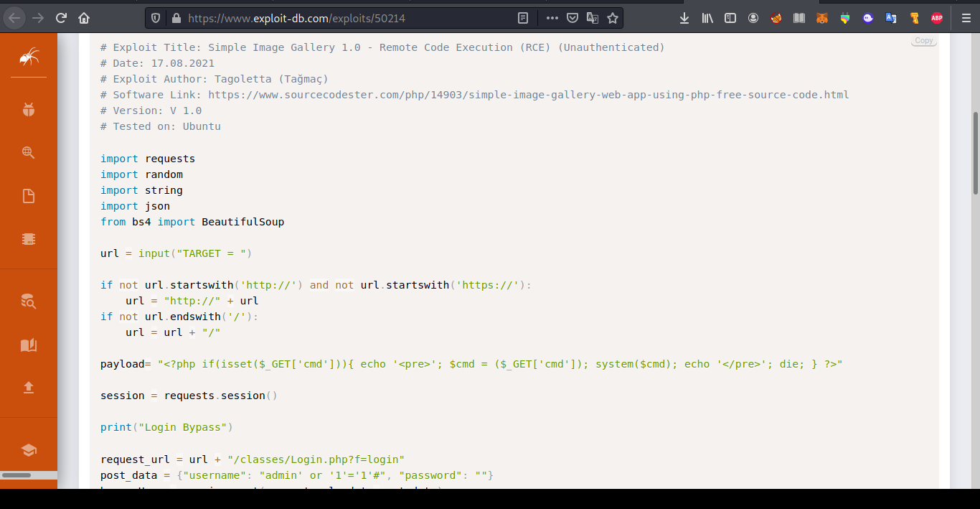
Task: Click the forward navigation arrow
Action: pos(39,18)
